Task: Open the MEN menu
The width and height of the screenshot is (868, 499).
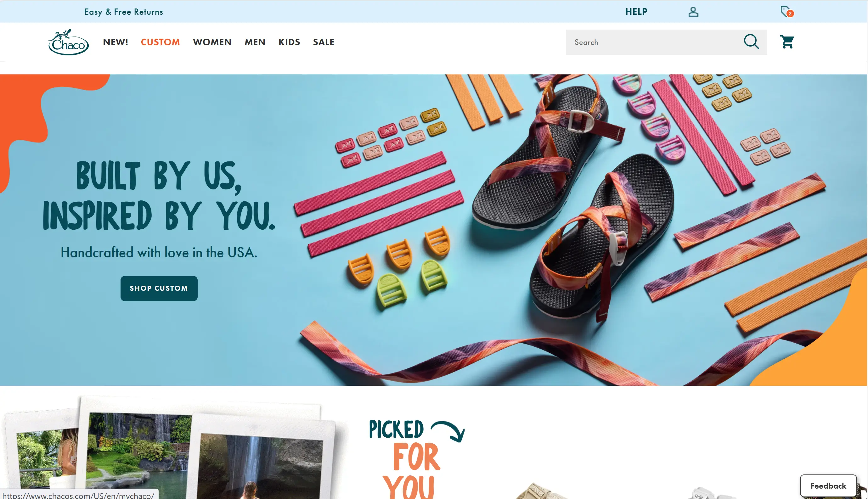Action: click(x=255, y=42)
